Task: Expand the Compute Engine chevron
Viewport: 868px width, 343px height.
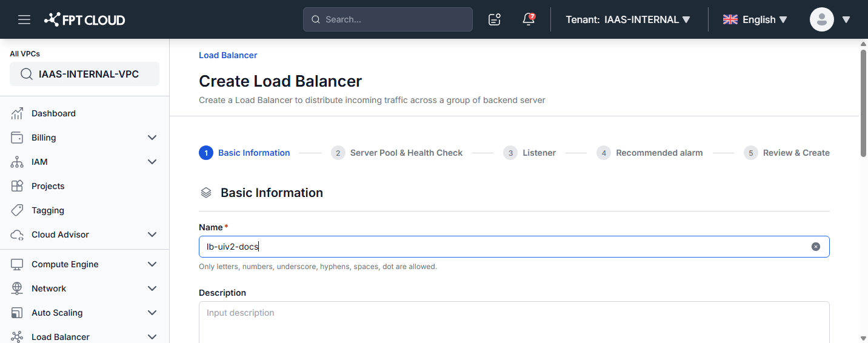Action: [x=152, y=264]
